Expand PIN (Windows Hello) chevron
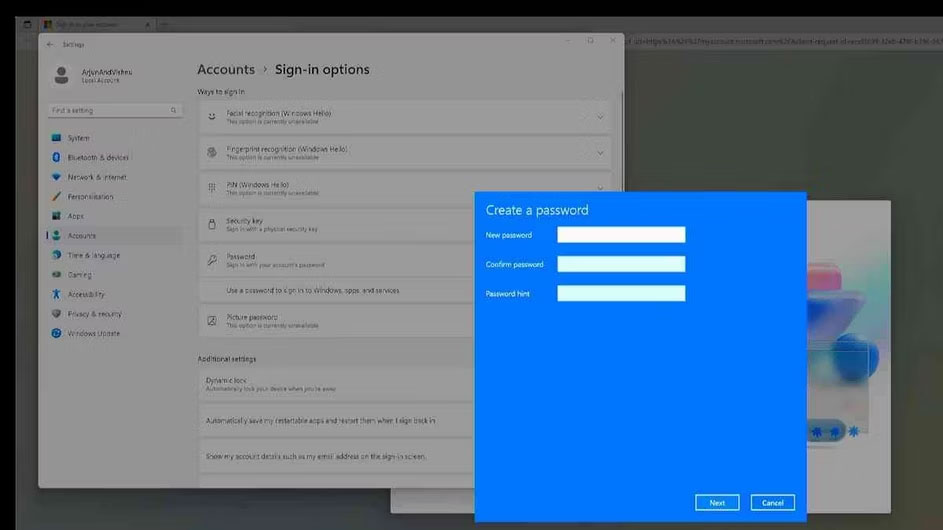This screenshot has width=943, height=530. coord(600,188)
